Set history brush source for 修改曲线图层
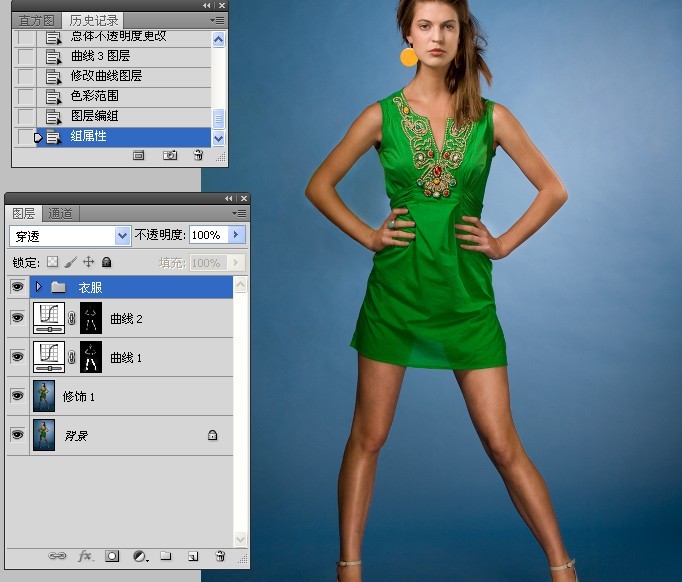 [x=26, y=77]
